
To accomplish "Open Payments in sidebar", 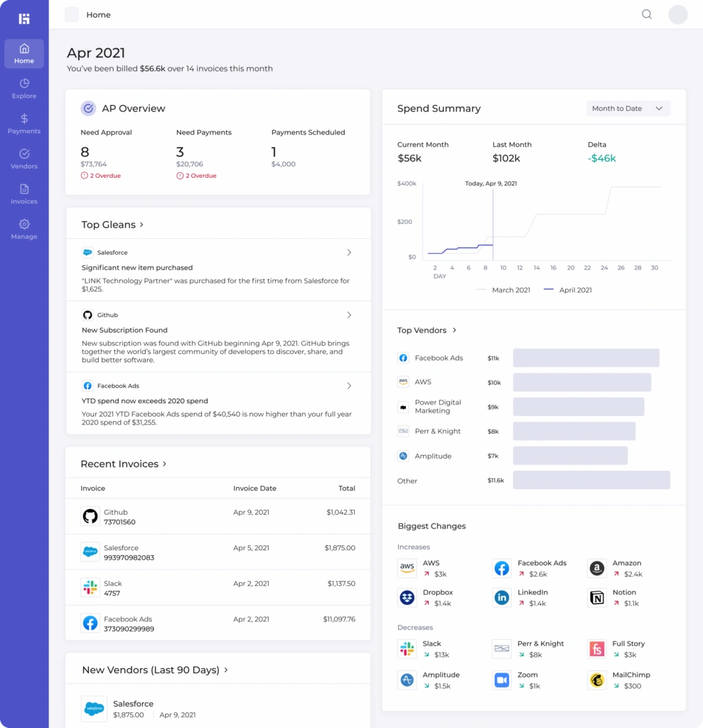I will pos(24,124).
